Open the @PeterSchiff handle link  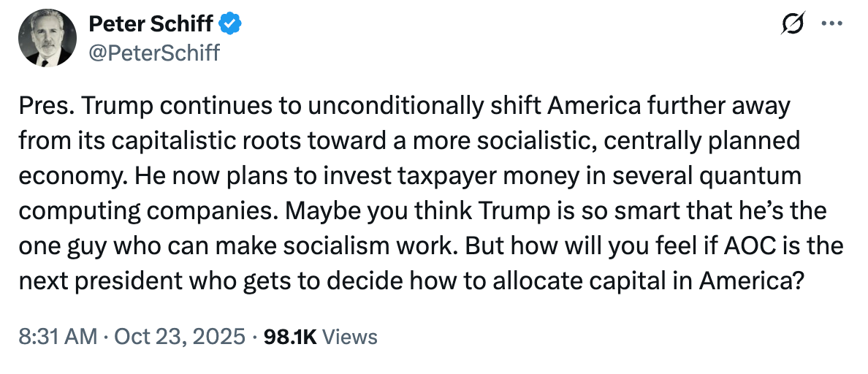coord(153,52)
